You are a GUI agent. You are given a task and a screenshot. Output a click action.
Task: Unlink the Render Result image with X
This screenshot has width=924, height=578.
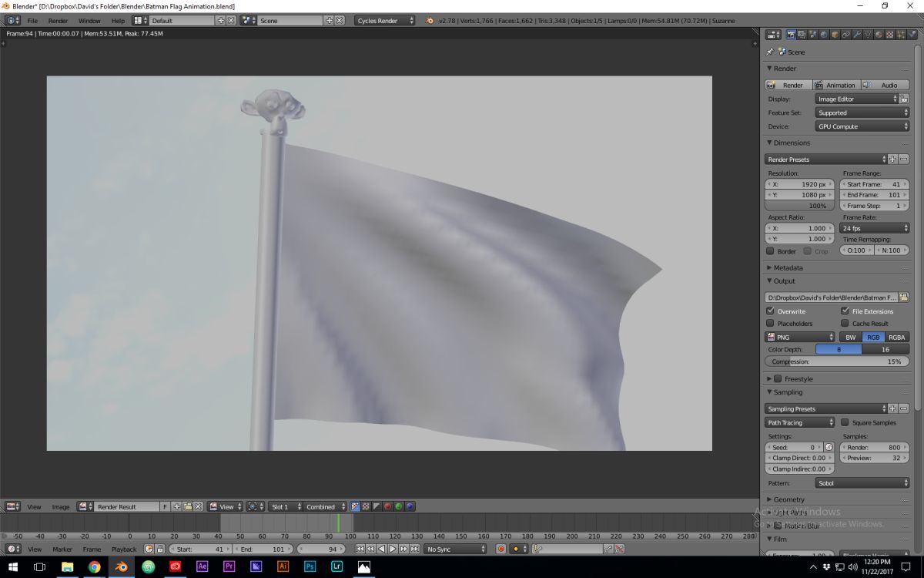point(198,506)
